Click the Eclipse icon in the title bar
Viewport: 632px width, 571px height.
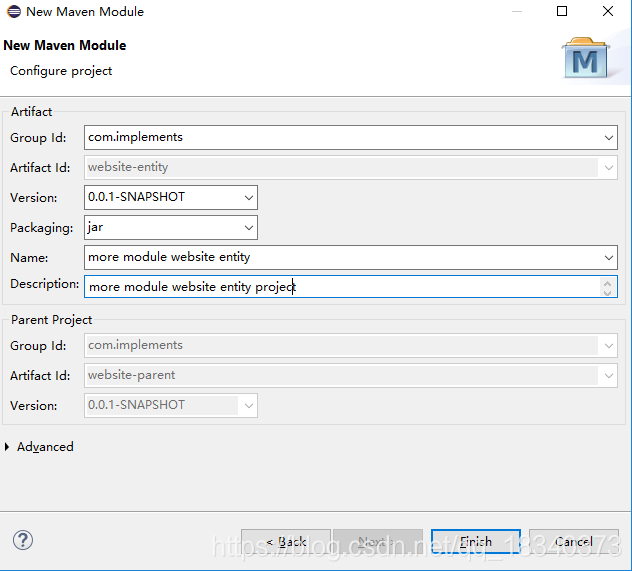[x=14, y=11]
